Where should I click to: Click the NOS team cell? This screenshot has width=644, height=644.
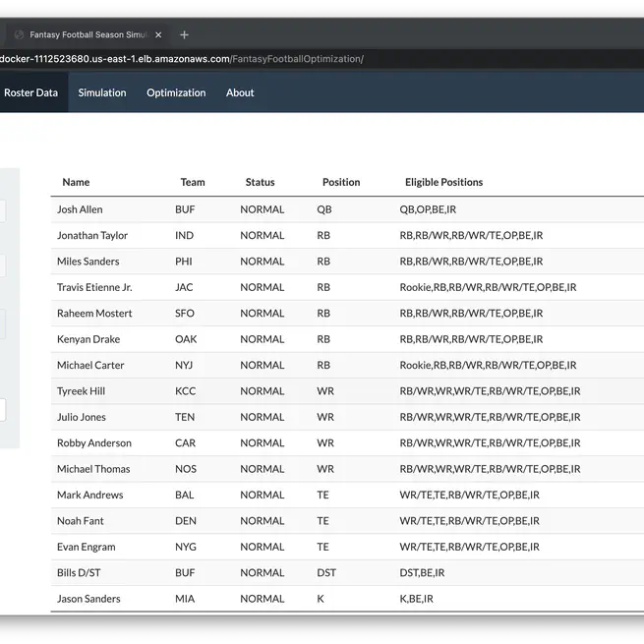(x=186, y=469)
